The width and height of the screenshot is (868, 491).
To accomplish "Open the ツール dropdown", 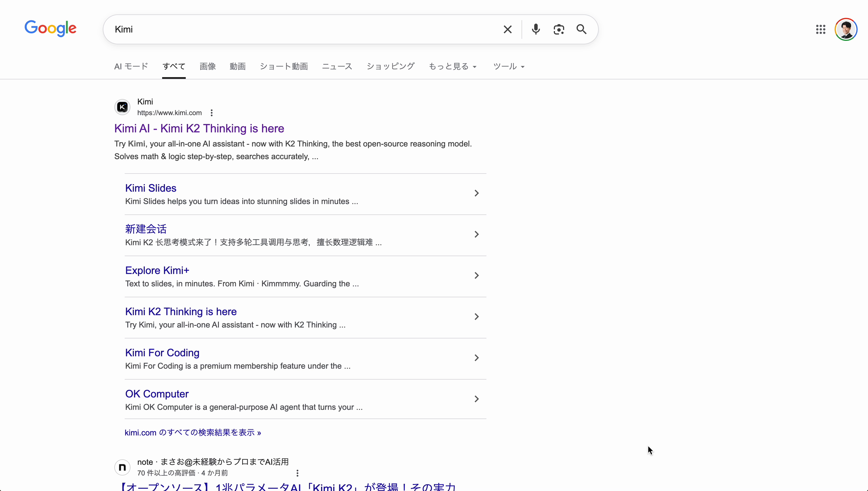I will [509, 66].
